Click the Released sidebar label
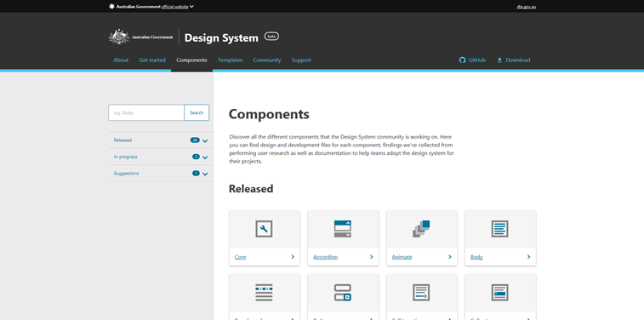The width and height of the screenshot is (644, 320). click(x=123, y=140)
